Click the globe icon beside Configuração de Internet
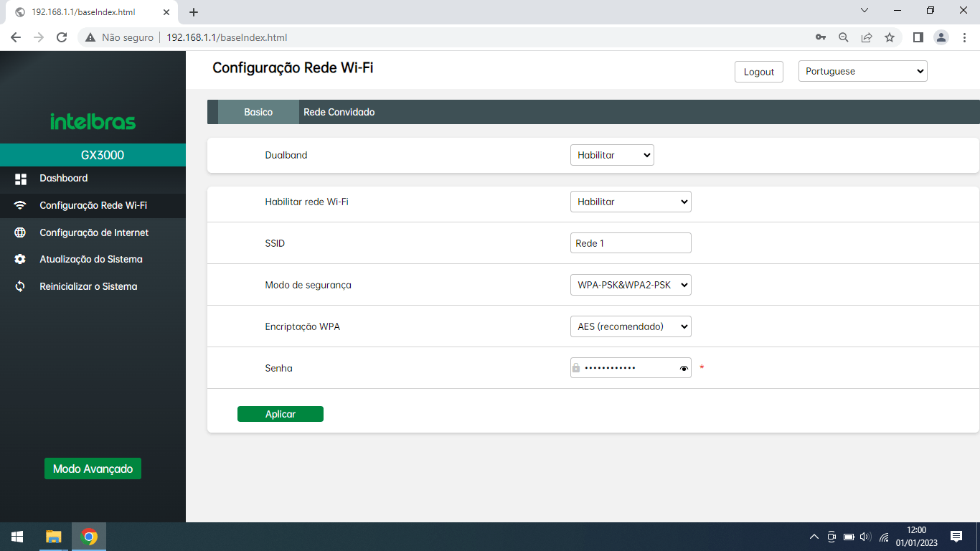Screen dimensions: 980x551 [x=20, y=232]
